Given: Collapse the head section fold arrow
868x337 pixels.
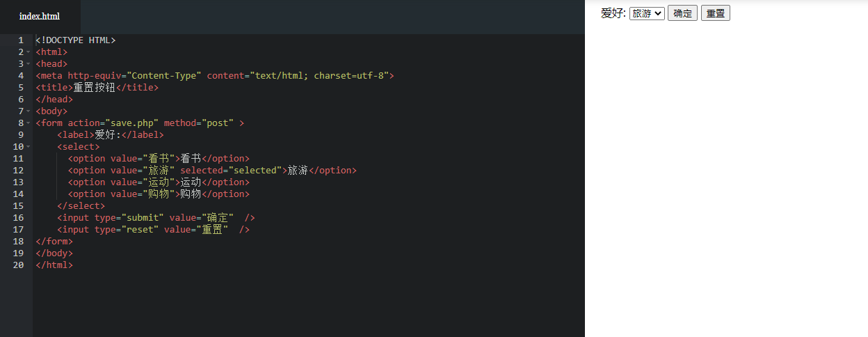Looking at the screenshot, I should 28,64.
